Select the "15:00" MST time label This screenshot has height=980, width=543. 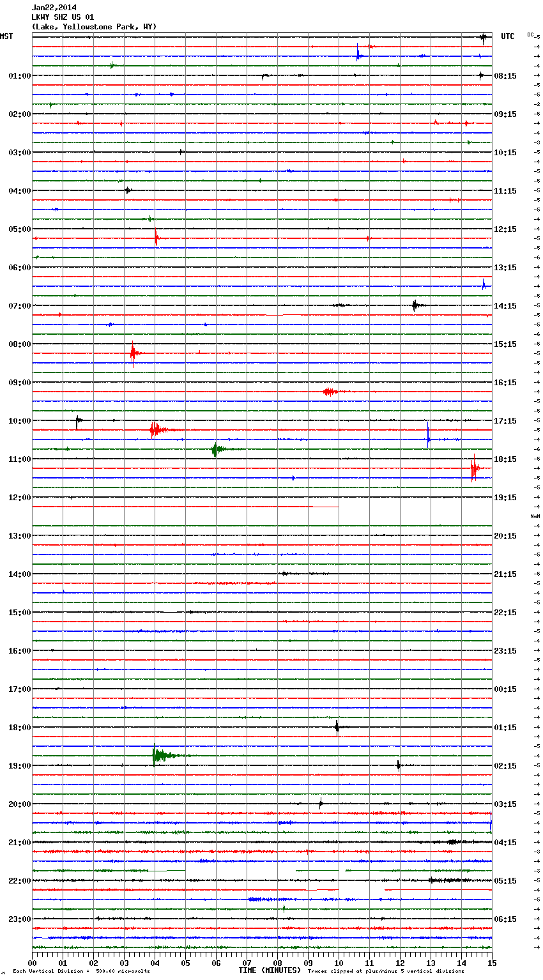coord(20,613)
